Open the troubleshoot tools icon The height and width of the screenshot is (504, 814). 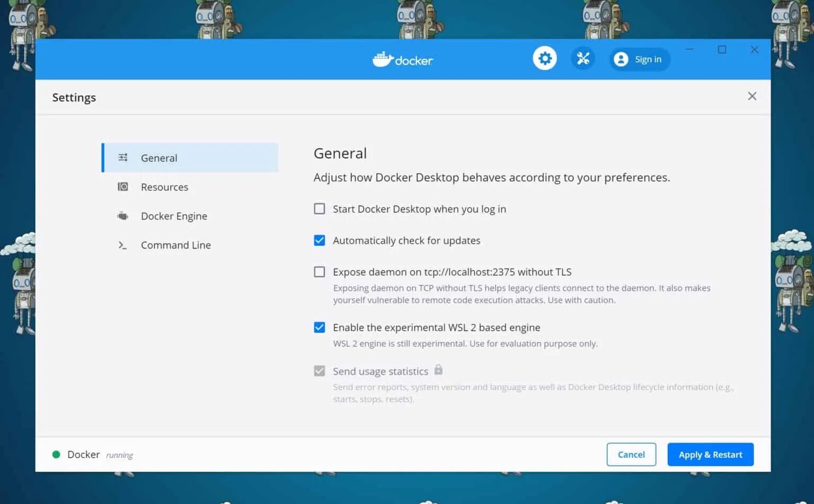(x=583, y=58)
